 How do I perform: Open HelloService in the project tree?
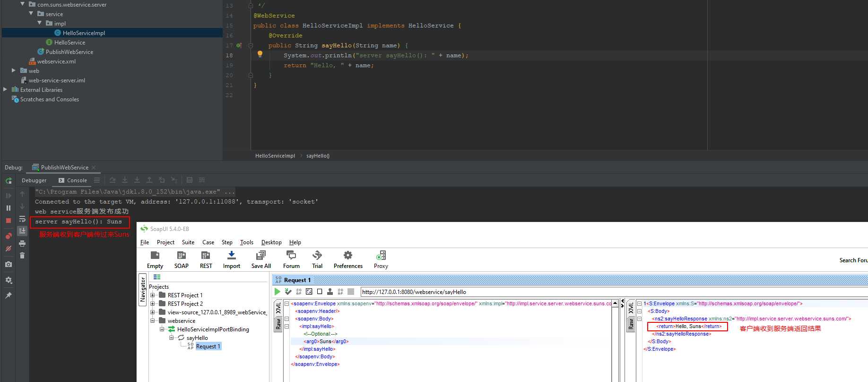pyautogui.click(x=69, y=43)
